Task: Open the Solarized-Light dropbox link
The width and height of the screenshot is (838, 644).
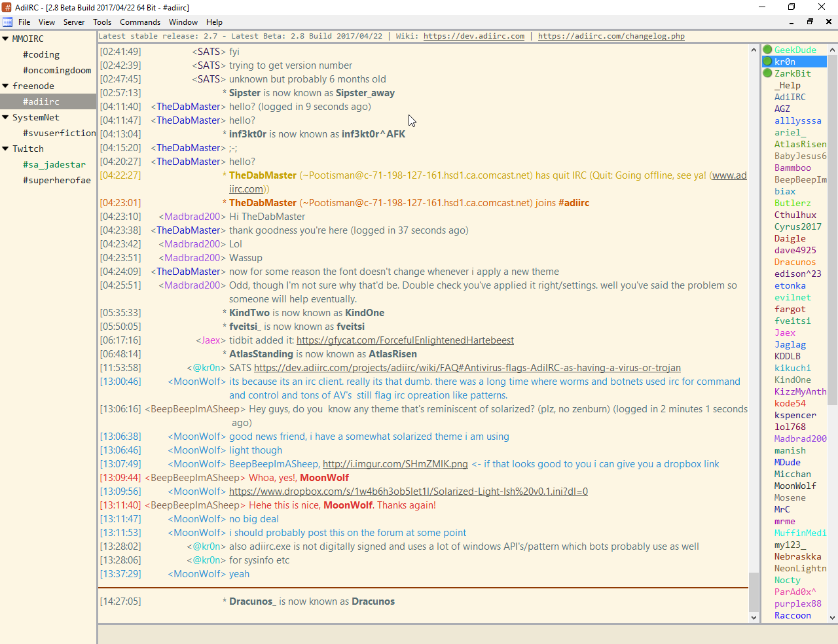Action: (x=408, y=492)
